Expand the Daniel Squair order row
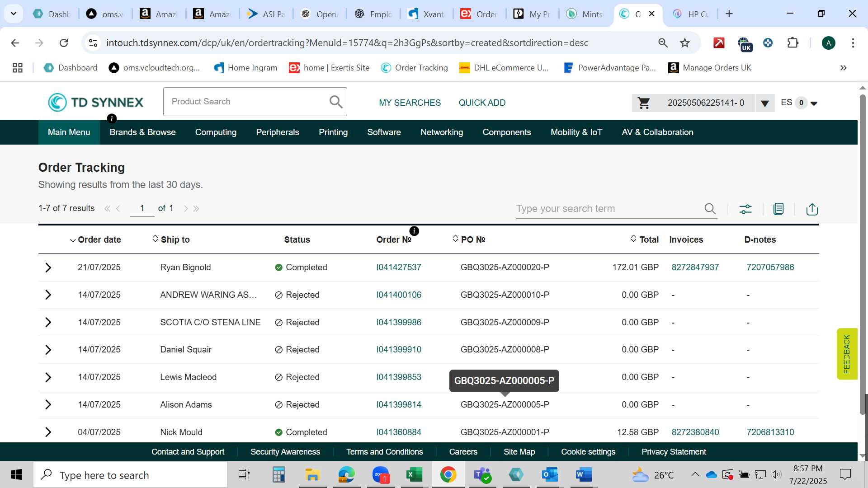The height and width of the screenshot is (488, 868). pos(48,350)
